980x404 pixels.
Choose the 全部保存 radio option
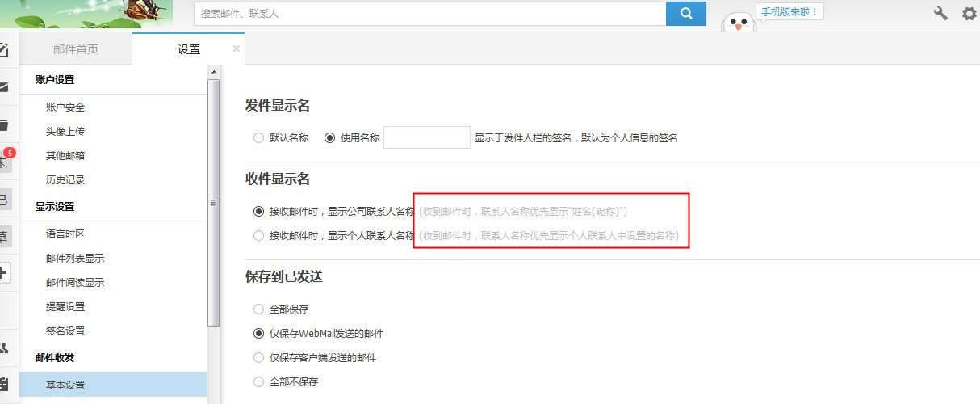point(258,309)
